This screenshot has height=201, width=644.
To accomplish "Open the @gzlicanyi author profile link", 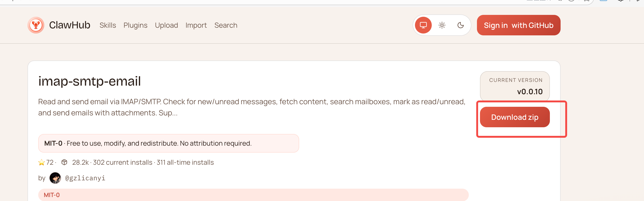I will [x=85, y=178].
